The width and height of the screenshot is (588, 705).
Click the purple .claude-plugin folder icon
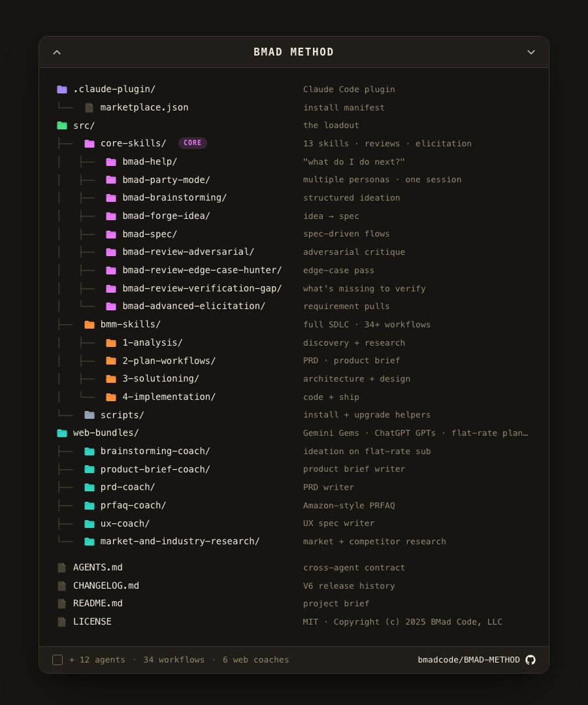[x=62, y=90]
